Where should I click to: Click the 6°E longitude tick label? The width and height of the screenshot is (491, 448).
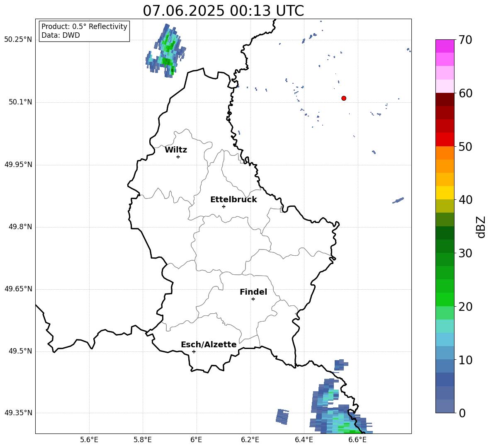(x=196, y=440)
